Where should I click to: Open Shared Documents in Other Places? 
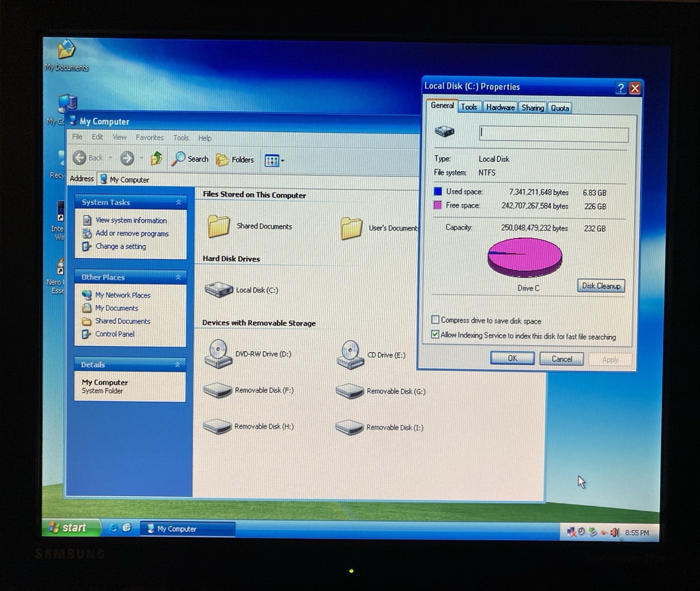click(122, 321)
